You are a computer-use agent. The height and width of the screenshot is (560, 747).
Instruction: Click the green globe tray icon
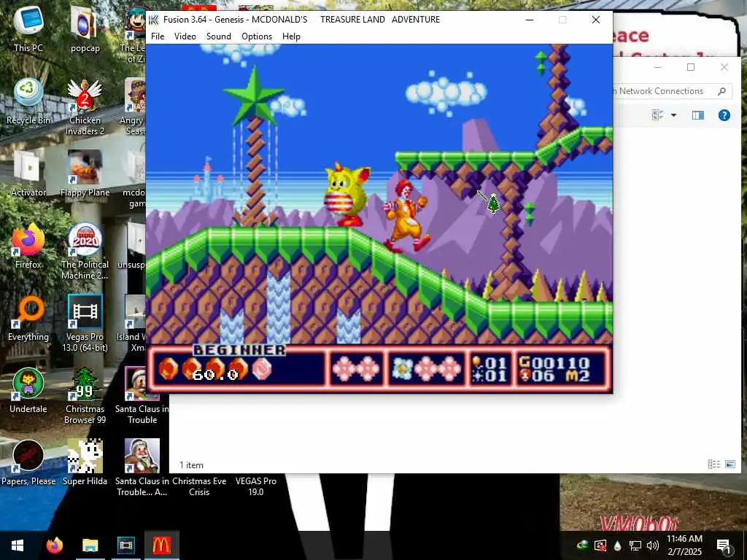[582, 545]
